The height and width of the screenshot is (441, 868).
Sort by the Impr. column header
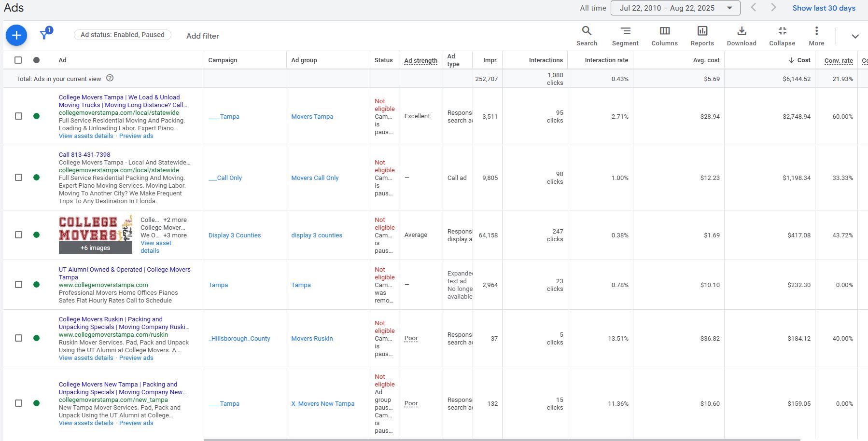click(x=490, y=60)
